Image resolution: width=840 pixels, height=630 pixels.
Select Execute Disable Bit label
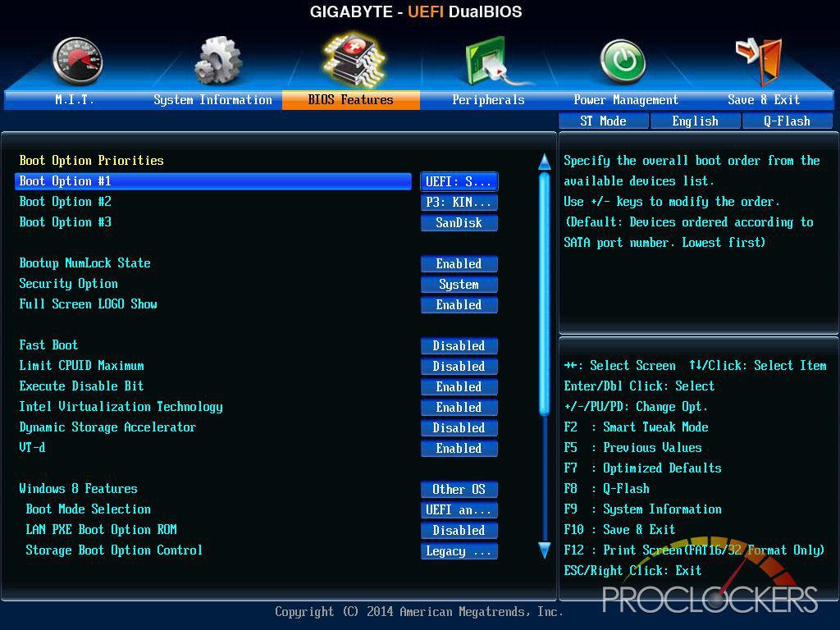81,386
